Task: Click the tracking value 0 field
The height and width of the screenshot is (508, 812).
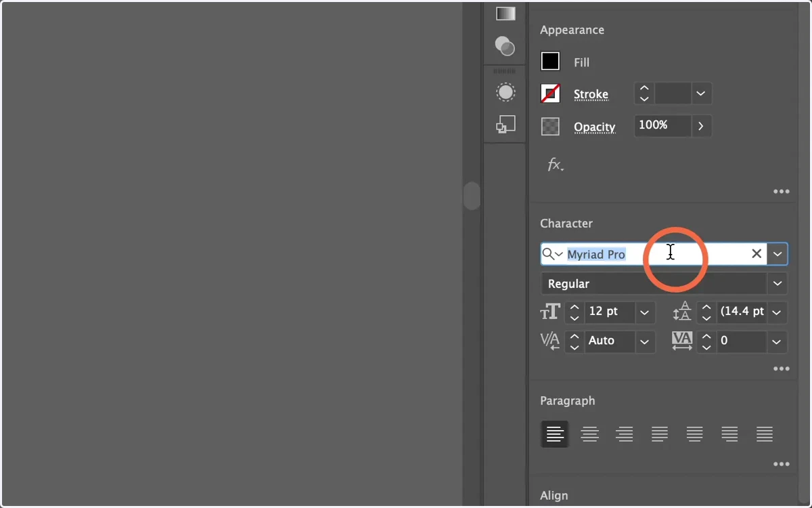Action: click(742, 341)
